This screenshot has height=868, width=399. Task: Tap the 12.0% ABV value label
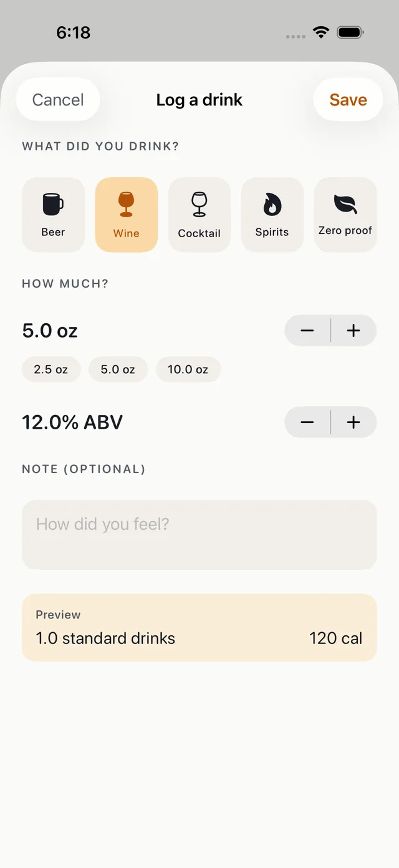pos(72,422)
